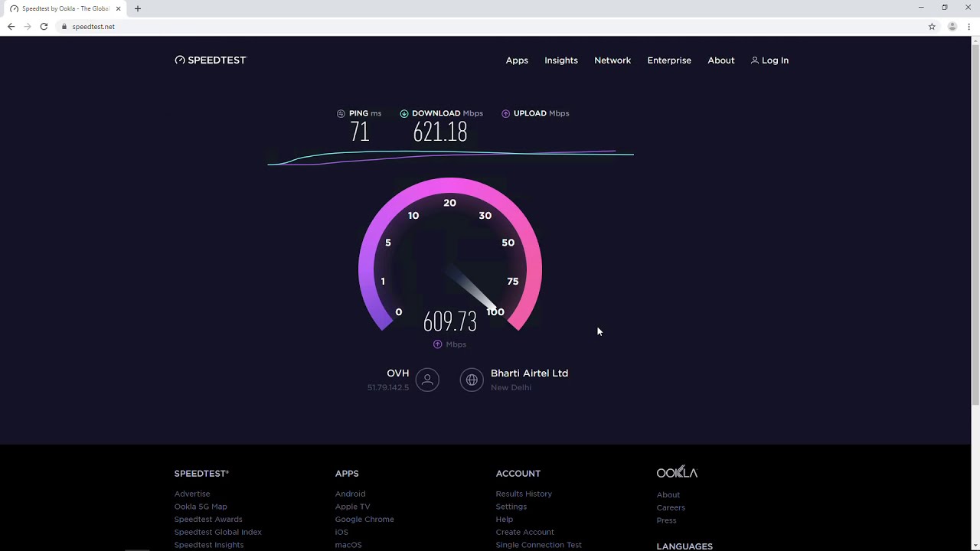This screenshot has height=551, width=980.
Task: Open the Network menu
Action: point(612,60)
